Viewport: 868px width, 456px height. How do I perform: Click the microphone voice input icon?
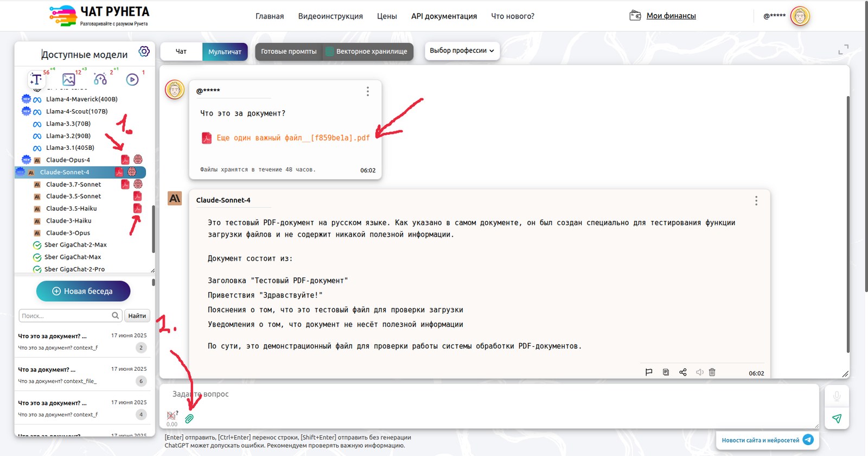(x=837, y=396)
